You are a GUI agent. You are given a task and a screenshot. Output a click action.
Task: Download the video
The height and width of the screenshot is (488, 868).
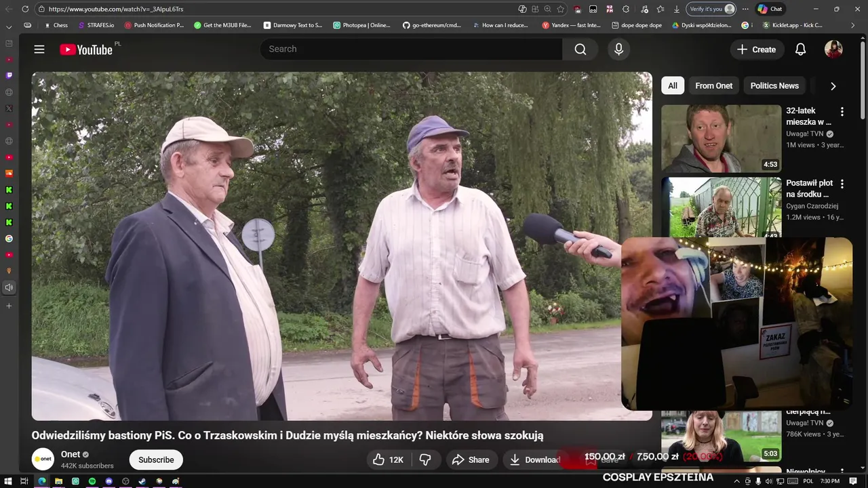pos(535,460)
